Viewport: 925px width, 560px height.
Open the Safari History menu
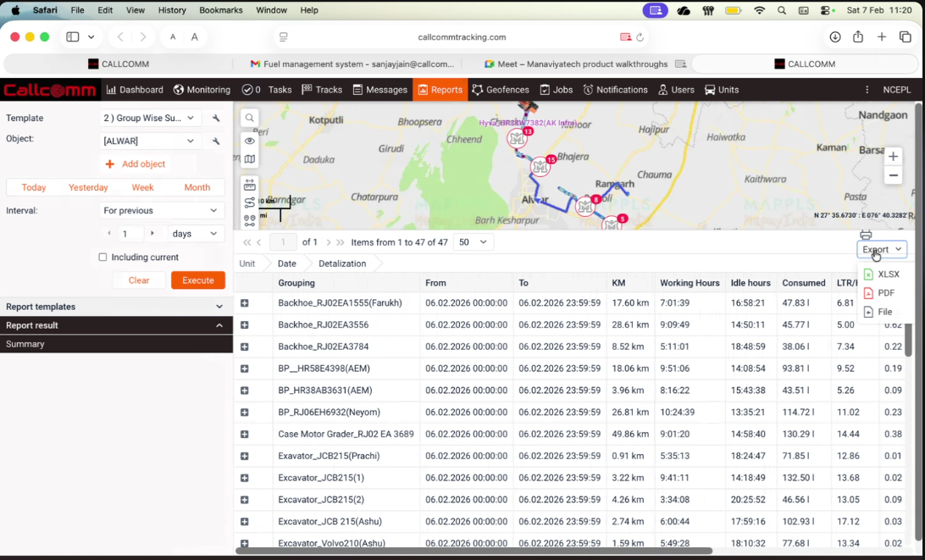pyautogui.click(x=172, y=10)
